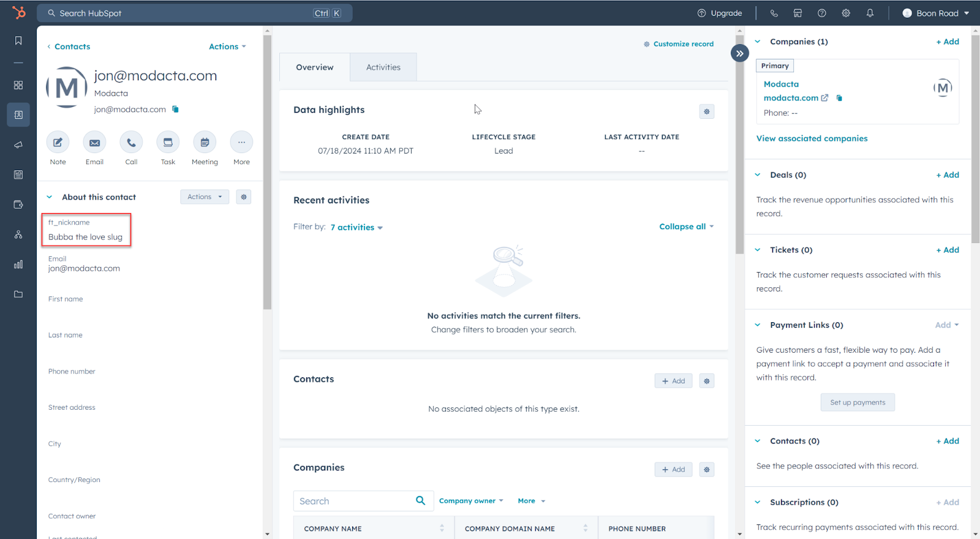This screenshot has width=980, height=539.
Task: Open modacta.com external link
Action: pyautogui.click(x=796, y=98)
